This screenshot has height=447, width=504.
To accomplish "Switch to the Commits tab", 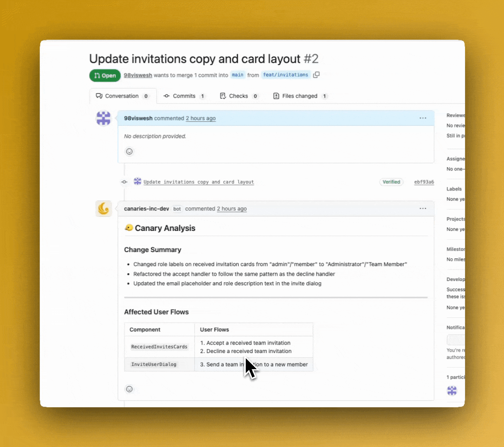I will coord(185,96).
